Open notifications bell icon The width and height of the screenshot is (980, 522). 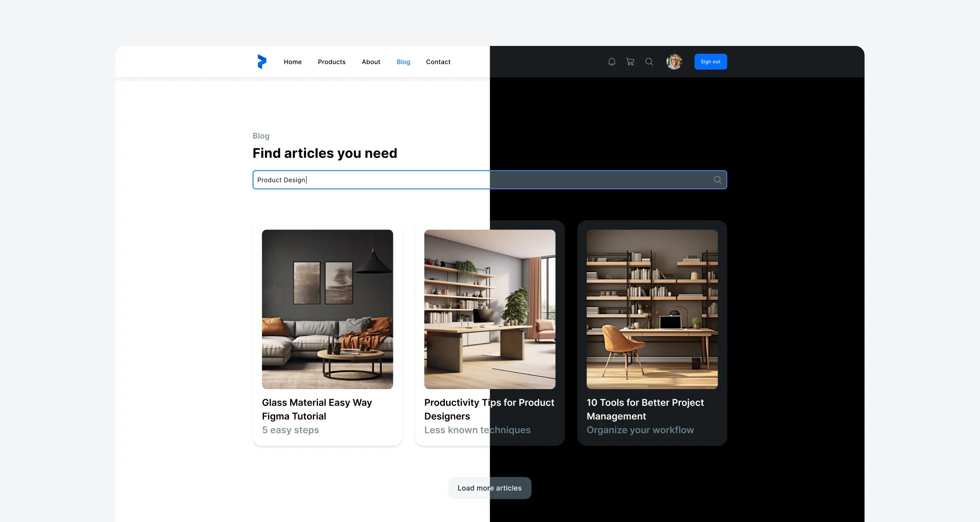coord(612,62)
